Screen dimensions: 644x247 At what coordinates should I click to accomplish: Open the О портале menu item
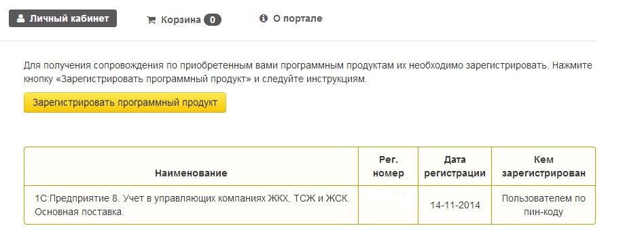click(x=291, y=18)
